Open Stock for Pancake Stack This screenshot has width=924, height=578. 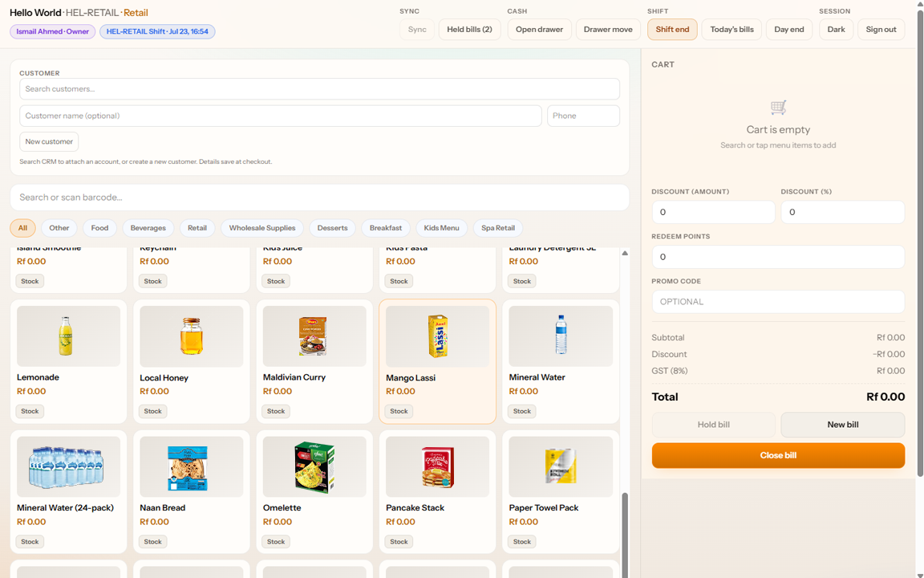[399, 541]
